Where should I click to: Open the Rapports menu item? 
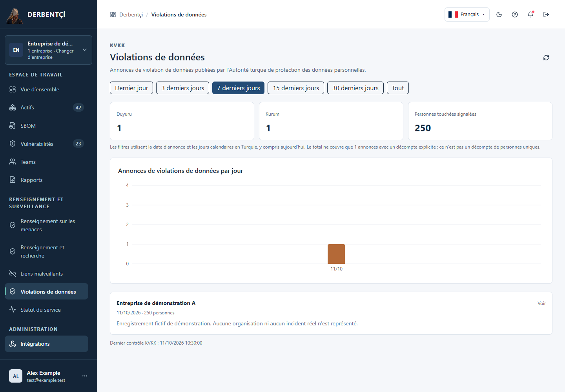coord(46,180)
